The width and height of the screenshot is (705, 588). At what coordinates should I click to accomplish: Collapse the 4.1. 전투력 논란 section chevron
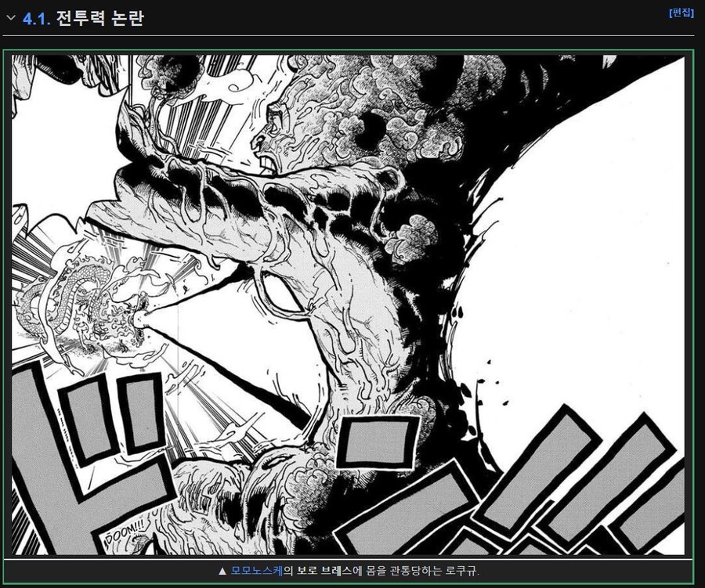click(x=11, y=18)
